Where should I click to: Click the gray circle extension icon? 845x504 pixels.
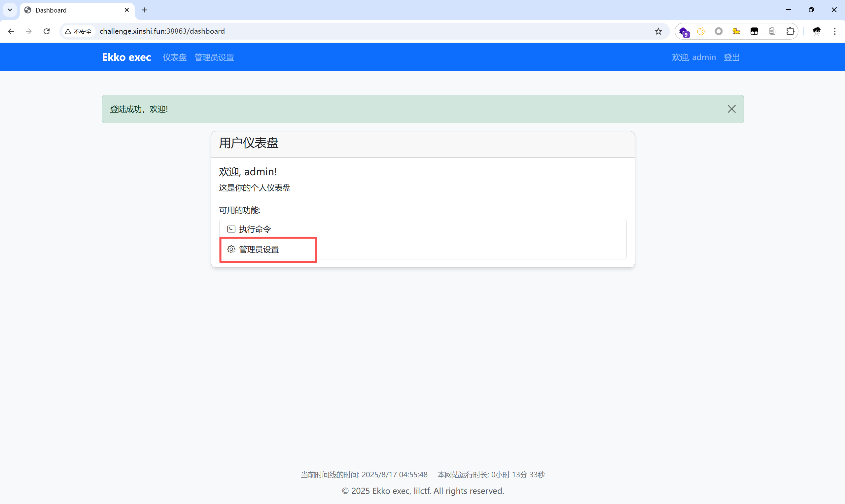coord(718,31)
